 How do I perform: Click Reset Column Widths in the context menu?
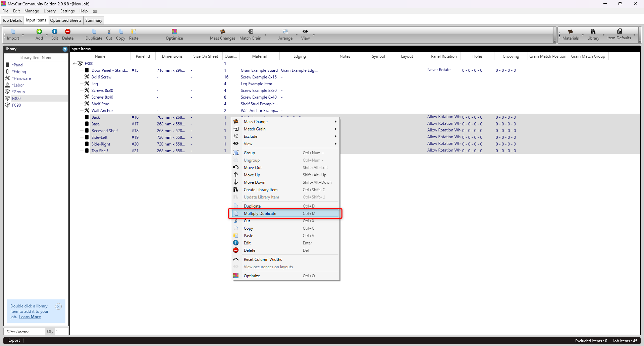point(285,259)
